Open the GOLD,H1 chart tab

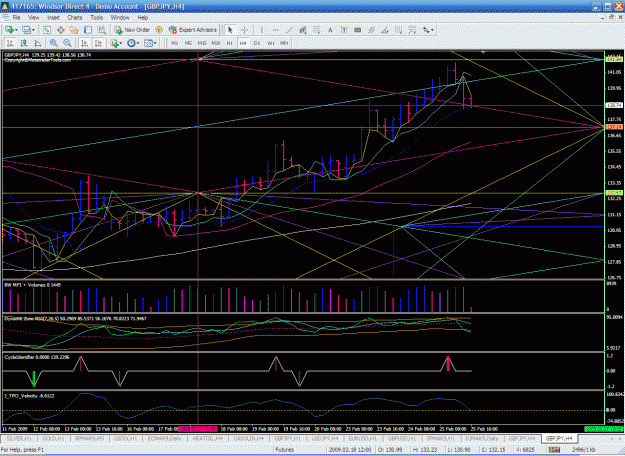[x=54, y=438]
